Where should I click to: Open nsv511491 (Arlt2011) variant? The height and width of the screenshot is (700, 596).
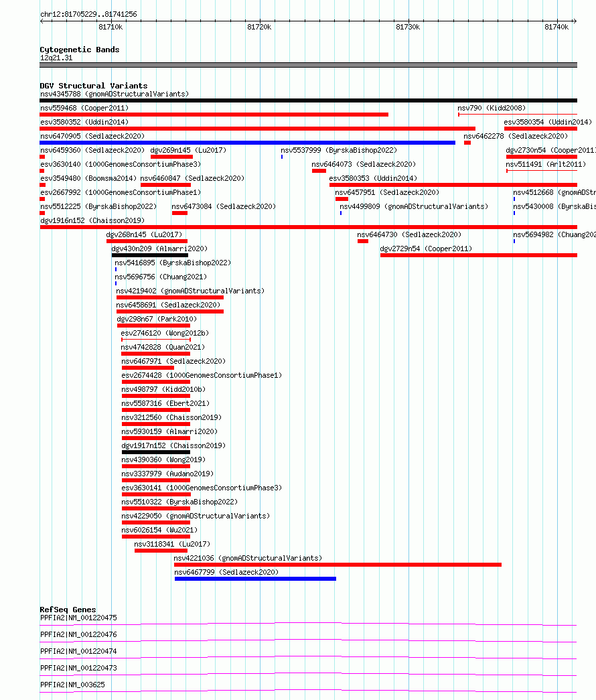click(542, 171)
